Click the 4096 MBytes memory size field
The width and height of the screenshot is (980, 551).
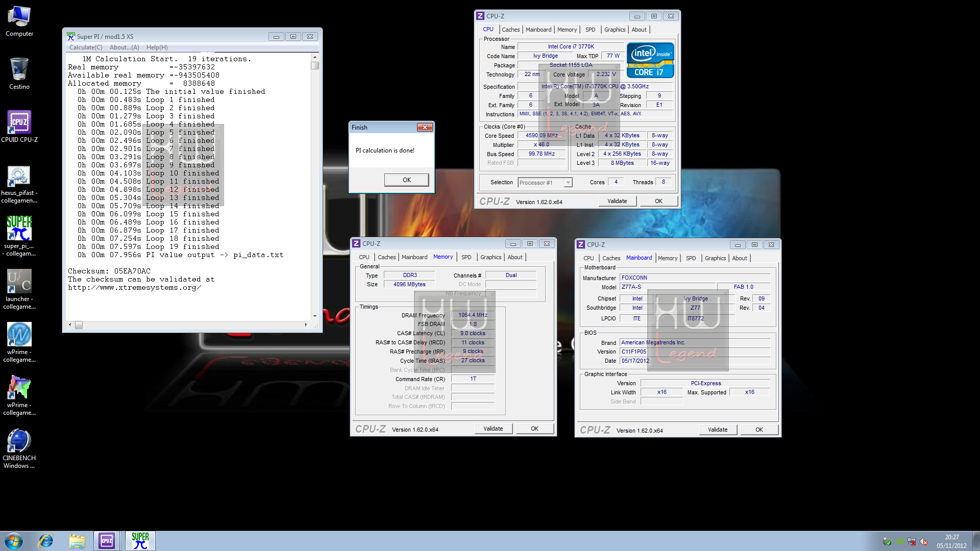409,285
